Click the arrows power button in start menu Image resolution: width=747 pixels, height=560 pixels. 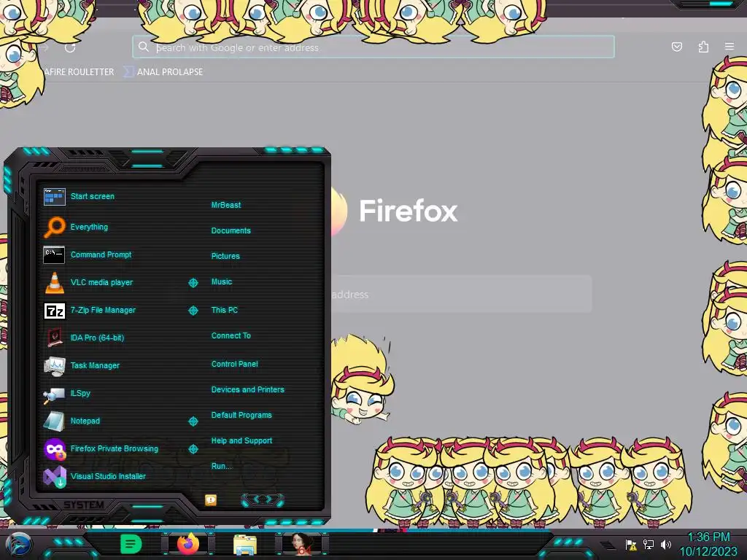(263, 499)
